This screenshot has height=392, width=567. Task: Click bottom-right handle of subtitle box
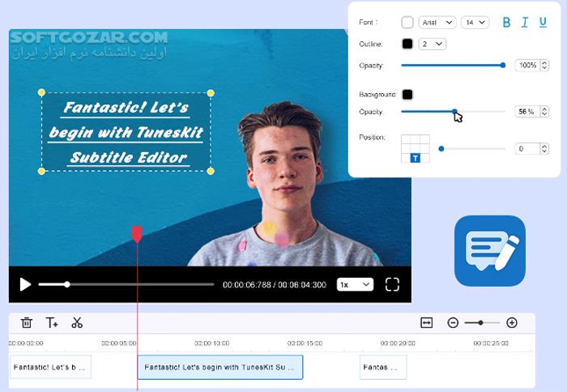click(211, 171)
